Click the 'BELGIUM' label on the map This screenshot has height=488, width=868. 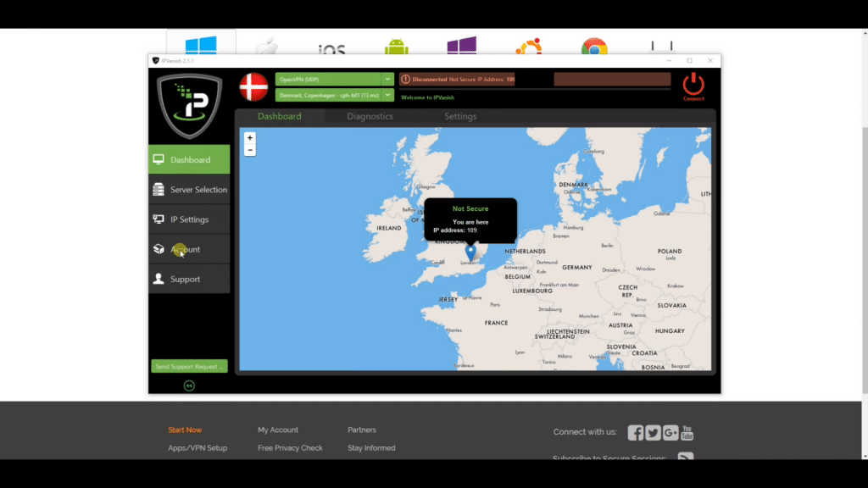[518, 277]
